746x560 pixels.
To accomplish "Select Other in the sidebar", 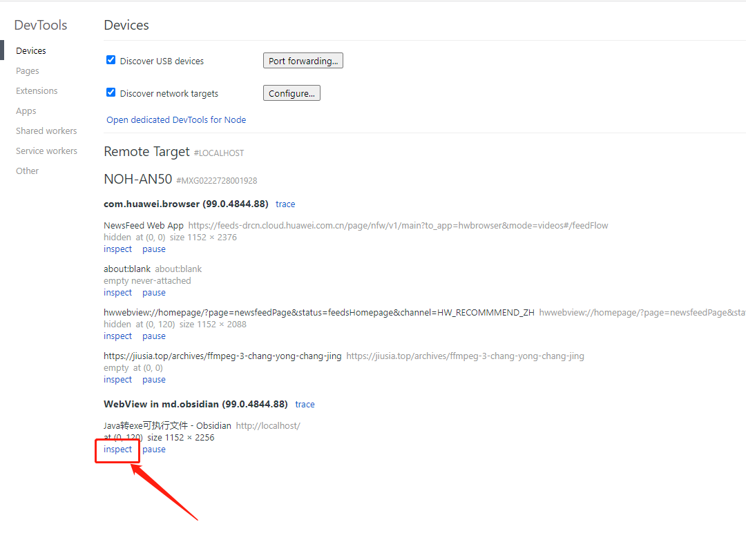I will tap(28, 171).
